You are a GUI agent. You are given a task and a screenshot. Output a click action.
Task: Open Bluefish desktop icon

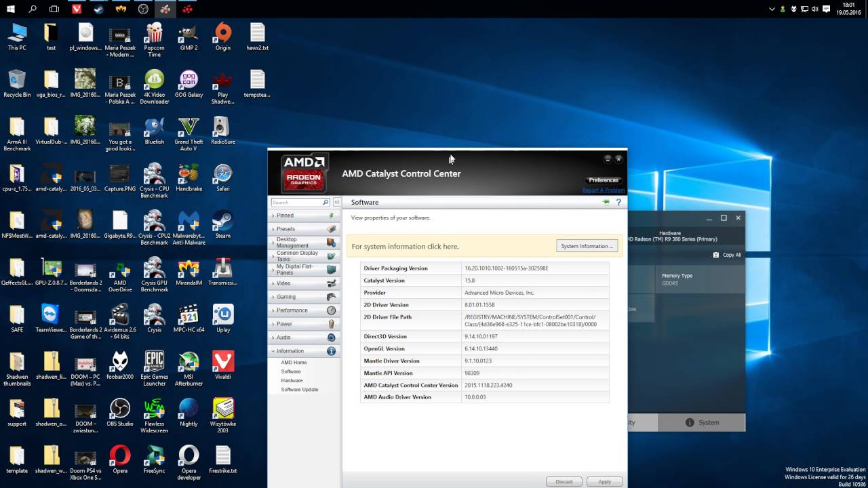[x=154, y=131]
